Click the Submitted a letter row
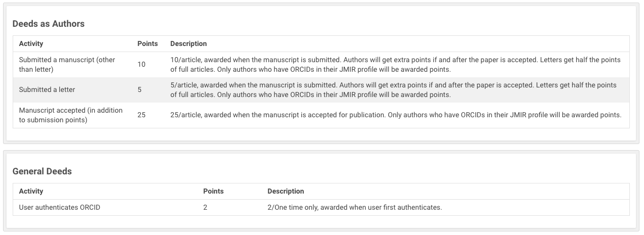Image resolution: width=644 pixels, height=235 pixels. point(321,90)
